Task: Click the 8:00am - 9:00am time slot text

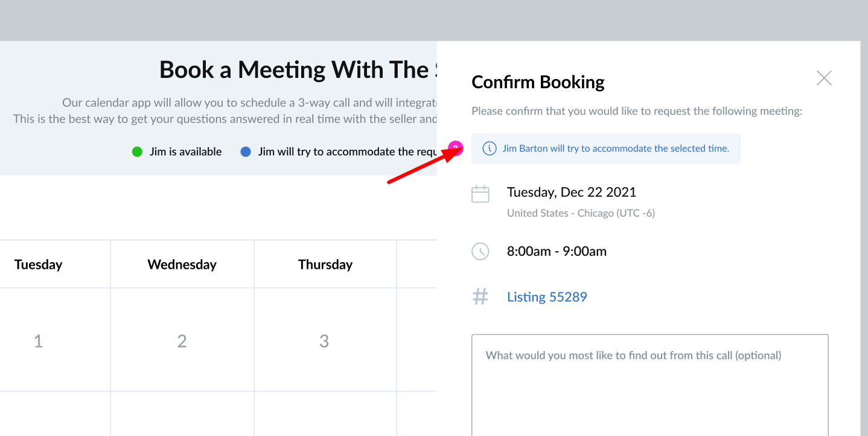Action: pos(557,251)
